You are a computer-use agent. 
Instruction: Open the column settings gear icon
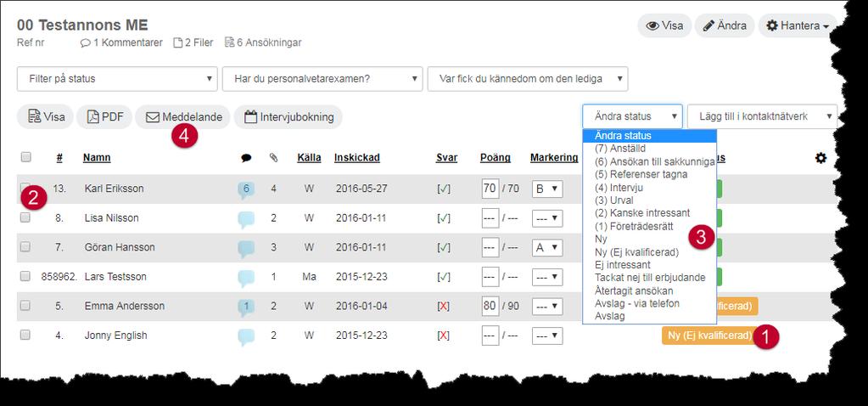point(821,158)
